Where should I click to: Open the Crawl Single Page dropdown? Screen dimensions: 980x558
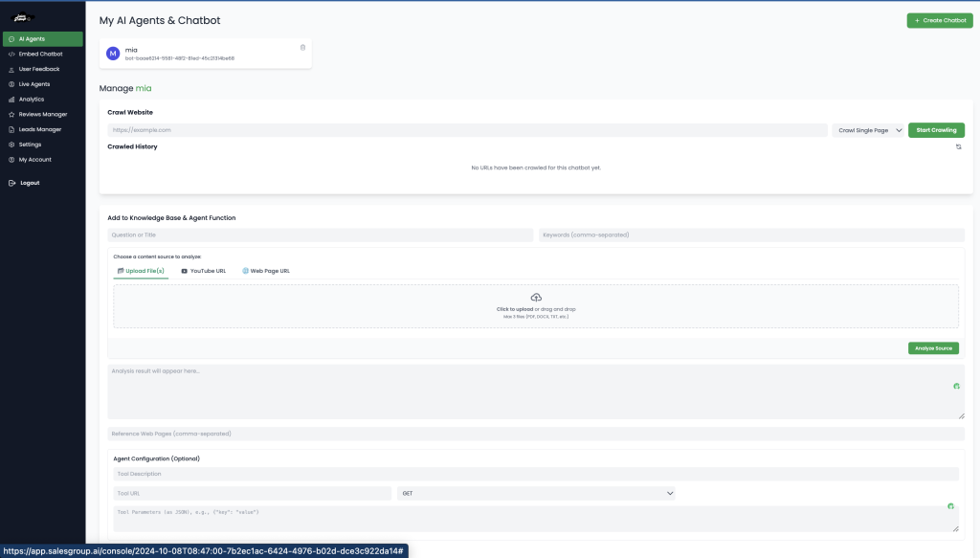[x=868, y=129]
